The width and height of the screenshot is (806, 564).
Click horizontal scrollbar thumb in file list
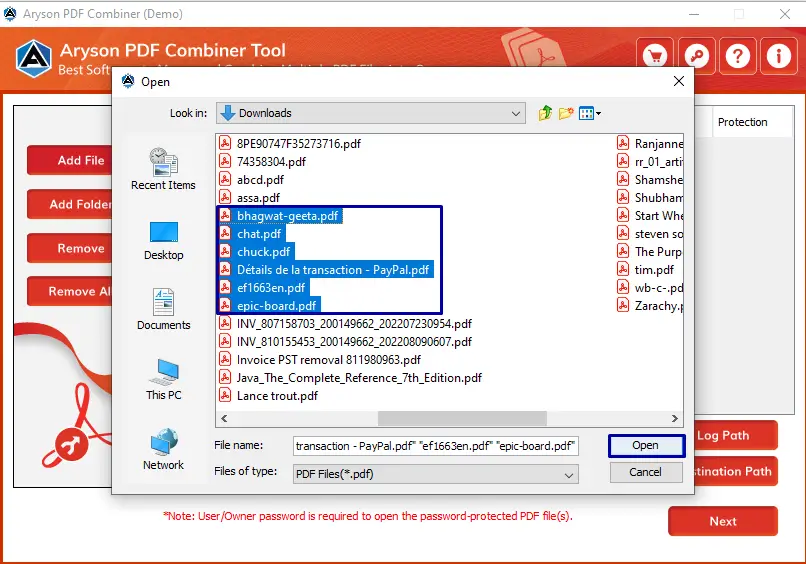point(462,419)
